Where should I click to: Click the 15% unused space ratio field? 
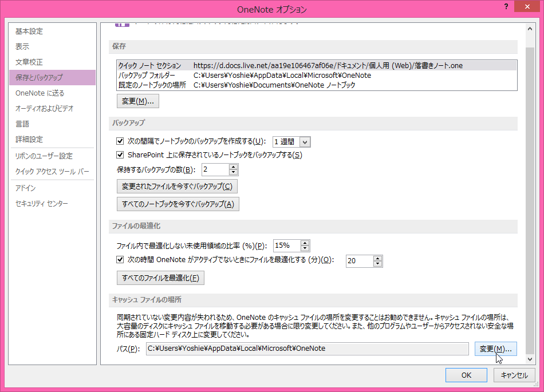[x=287, y=246]
